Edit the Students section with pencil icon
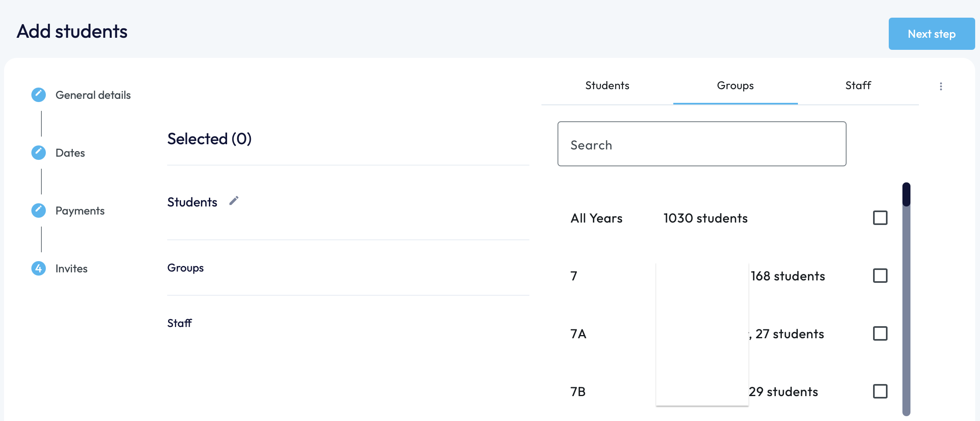 point(234,201)
